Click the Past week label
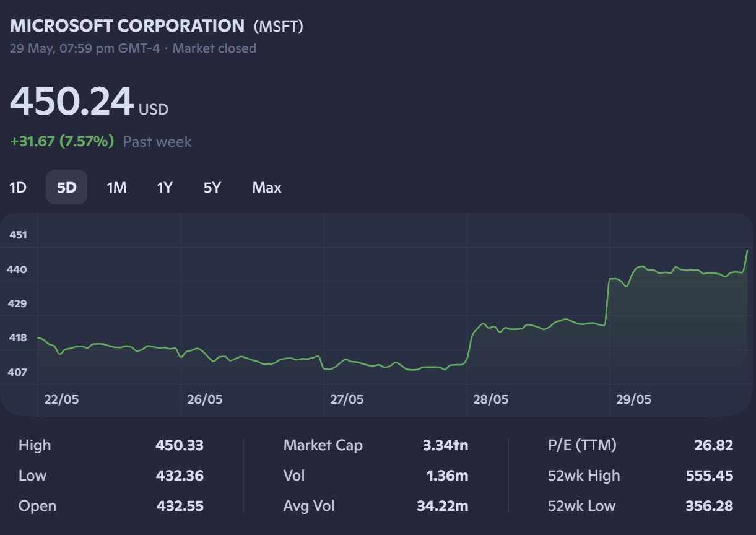This screenshot has width=756, height=535. coord(157,141)
